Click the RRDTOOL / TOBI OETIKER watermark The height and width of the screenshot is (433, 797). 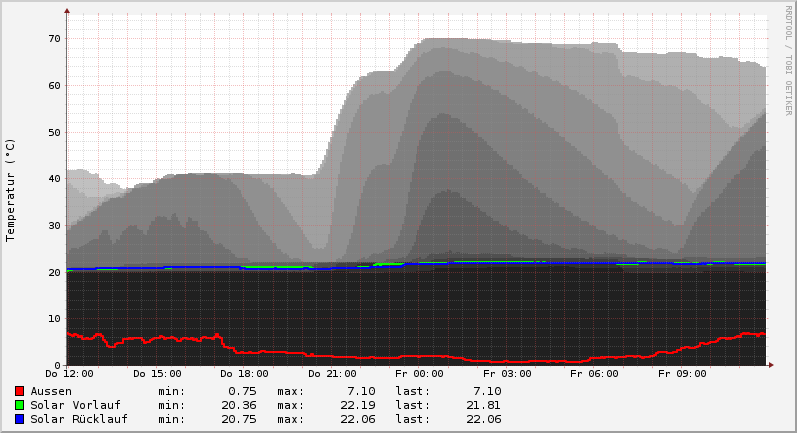[x=788, y=60]
